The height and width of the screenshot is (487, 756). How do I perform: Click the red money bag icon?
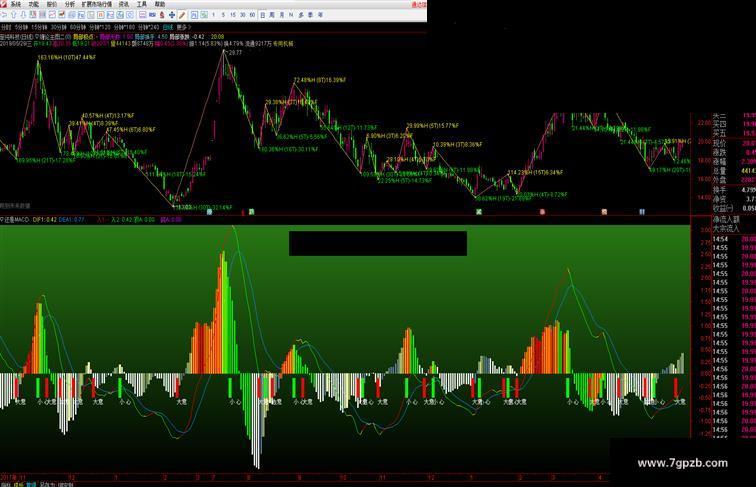[162, 15]
